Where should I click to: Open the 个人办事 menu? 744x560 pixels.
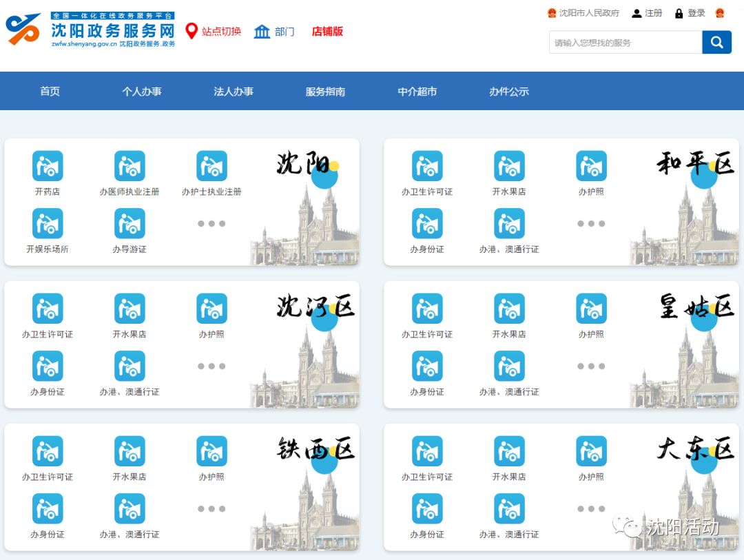[x=142, y=90]
